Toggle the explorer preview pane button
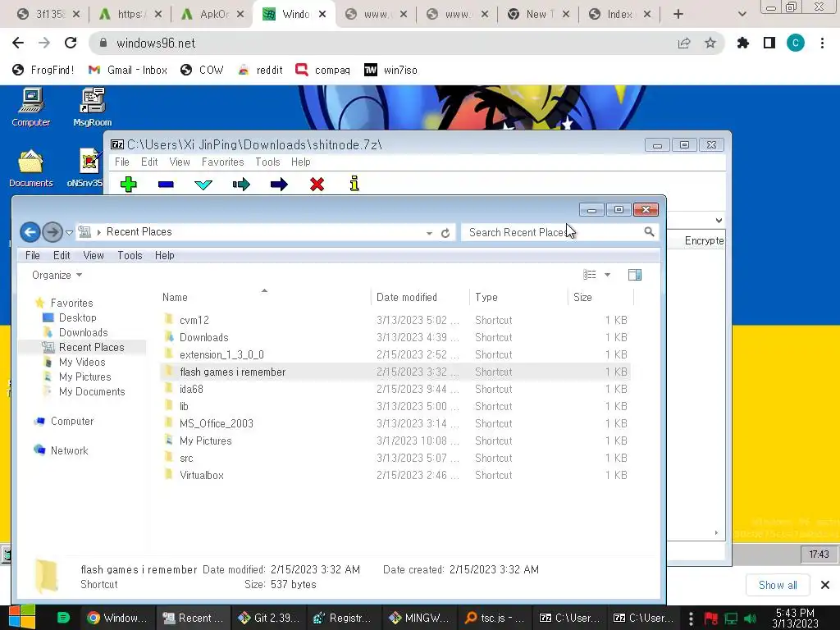840x630 pixels. [x=635, y=275]
